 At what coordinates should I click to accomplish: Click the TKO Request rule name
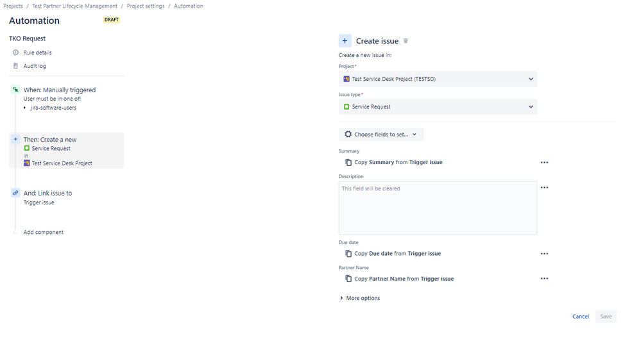click(x=28, y=38)
